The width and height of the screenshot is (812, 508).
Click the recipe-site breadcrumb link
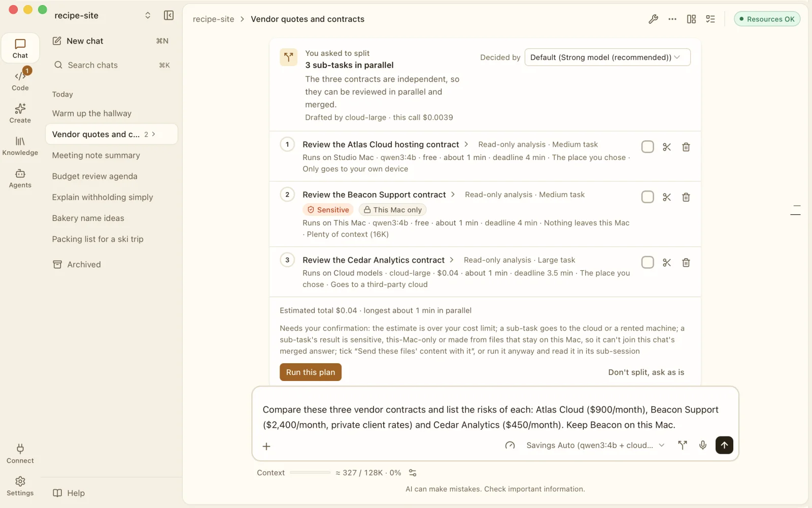[x=214, y=19]
